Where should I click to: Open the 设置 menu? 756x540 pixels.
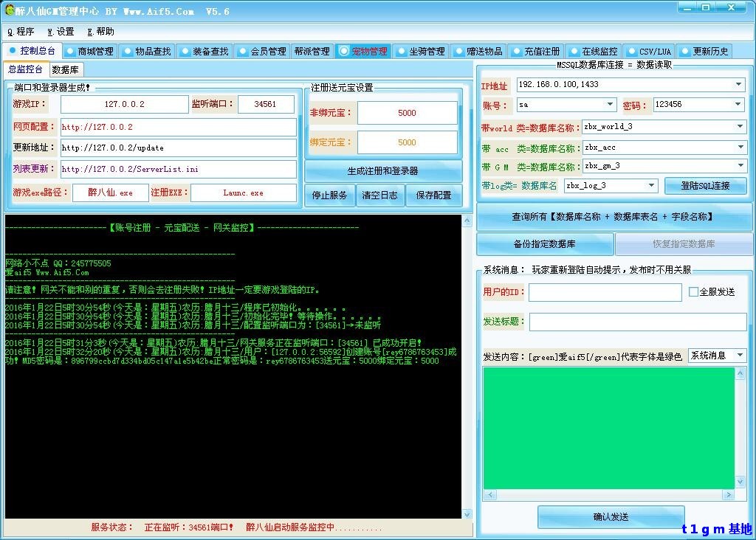point(61,32)
